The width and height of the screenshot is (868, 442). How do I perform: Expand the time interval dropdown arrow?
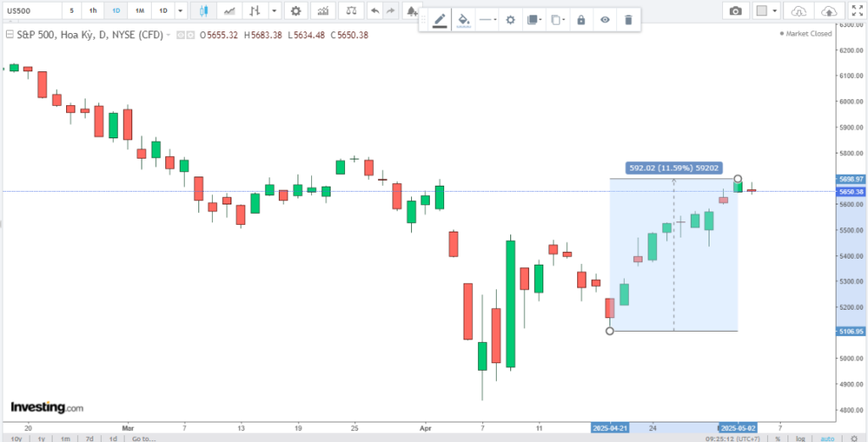pyautogui.click(x=181, y=11)
